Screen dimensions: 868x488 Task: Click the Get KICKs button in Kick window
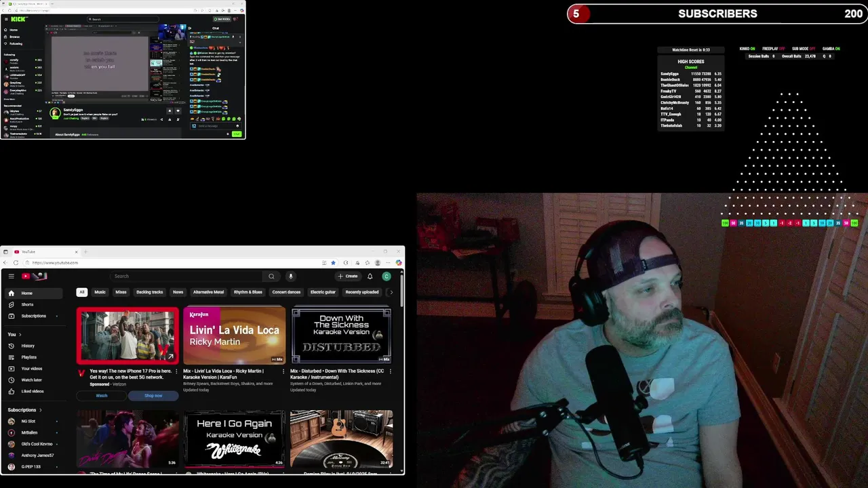[x=222, y=19]
